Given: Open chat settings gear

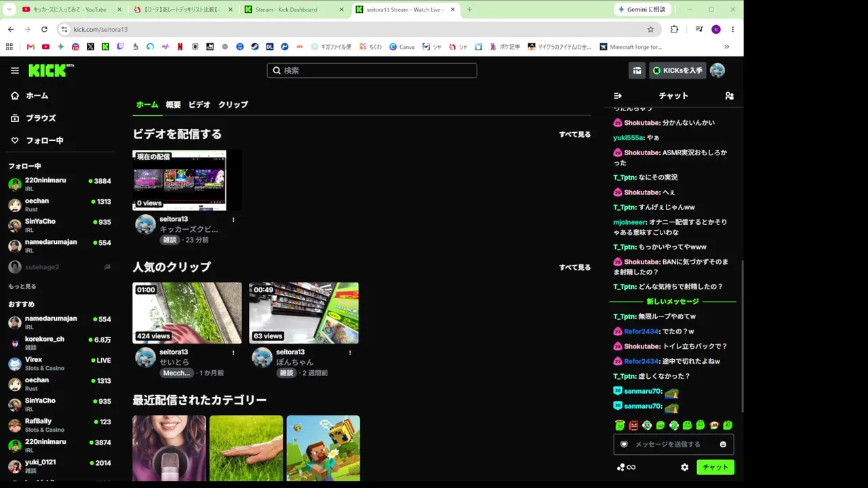Looking at the screenshot, I should tap(685, 467).
